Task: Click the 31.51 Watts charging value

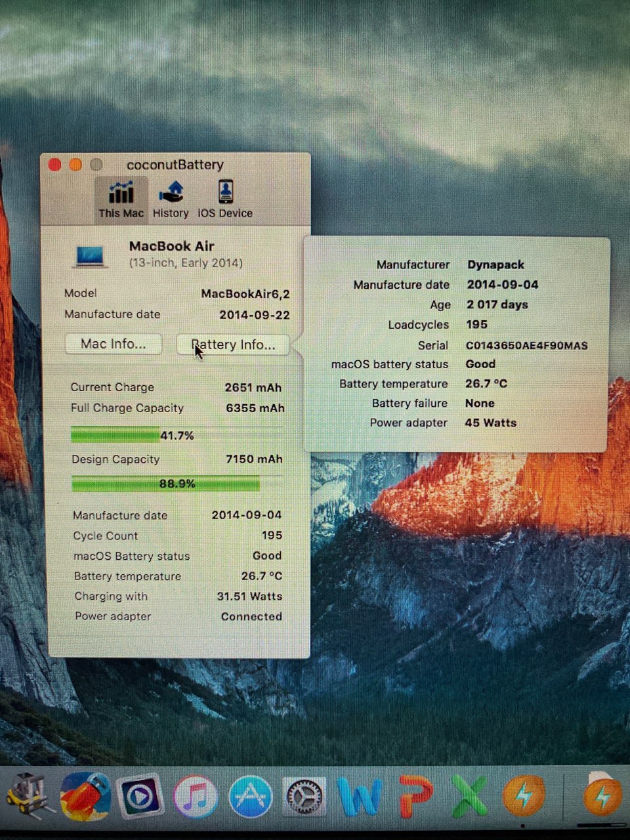Action: pos(249,597)
